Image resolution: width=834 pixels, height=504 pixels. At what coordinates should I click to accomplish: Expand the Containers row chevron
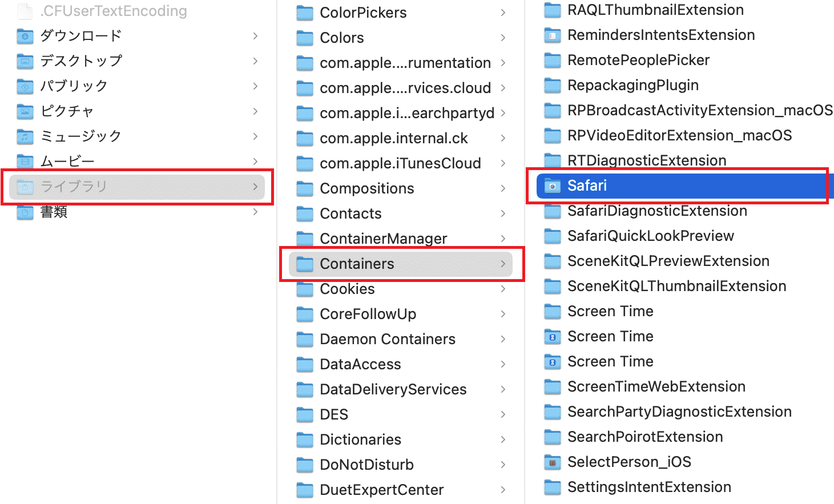[503, 264]
